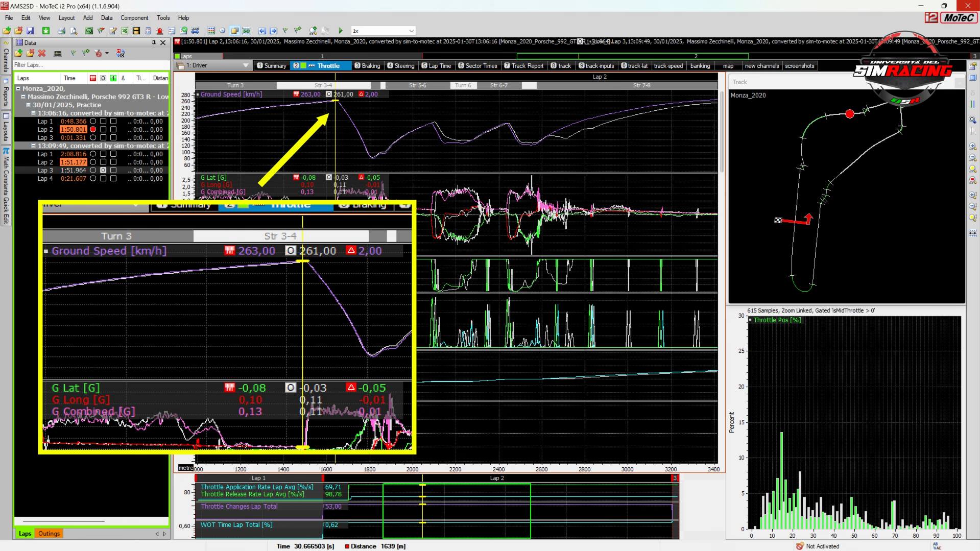Screen dimensions: 980x551
Task: Click the film strip video toolbar icon
Action: 136,31
